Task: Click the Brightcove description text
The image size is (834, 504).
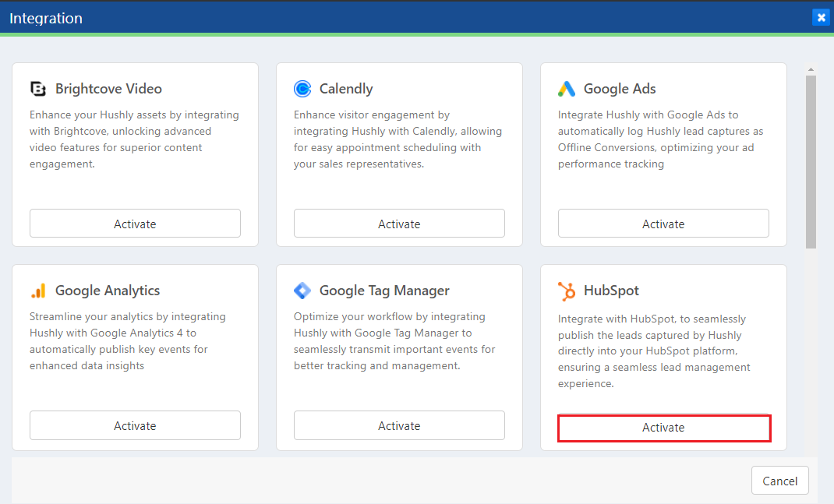Action: tap(134, 139)
